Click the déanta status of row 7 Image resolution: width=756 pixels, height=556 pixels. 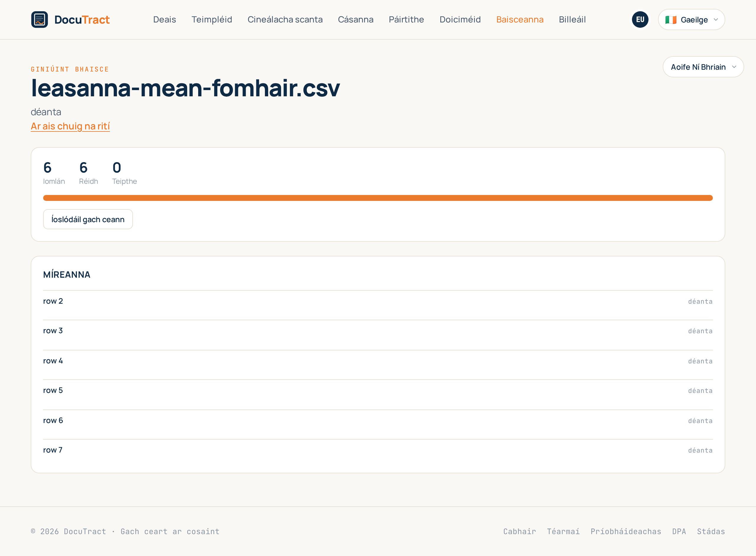pos(700,450)
